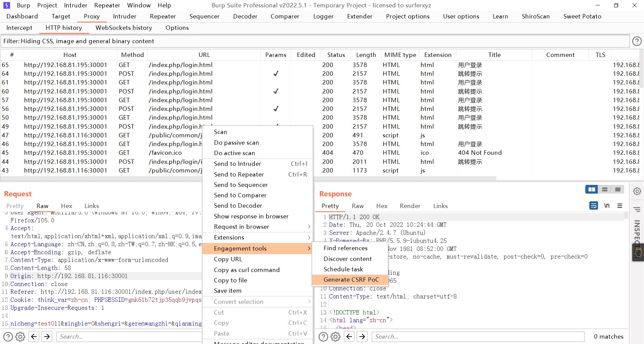Open Response search settings gear

(x=336, y=337)
